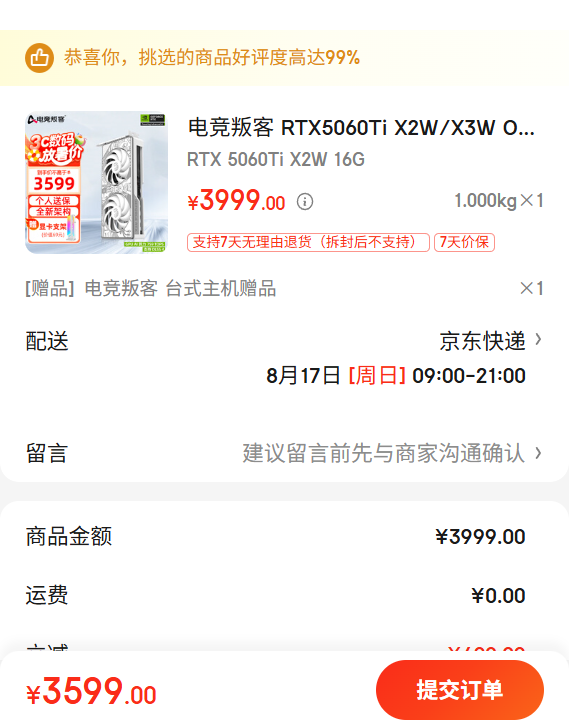Viewport: 569px width, 724px height.
Task: Click the 配送 delivery row label
Action: [x=47, y=341]
